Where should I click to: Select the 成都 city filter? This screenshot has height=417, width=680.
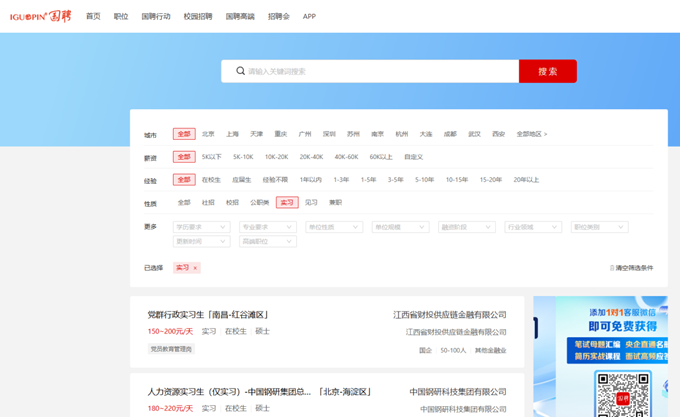pyautogui.click(x=450, y=134)
